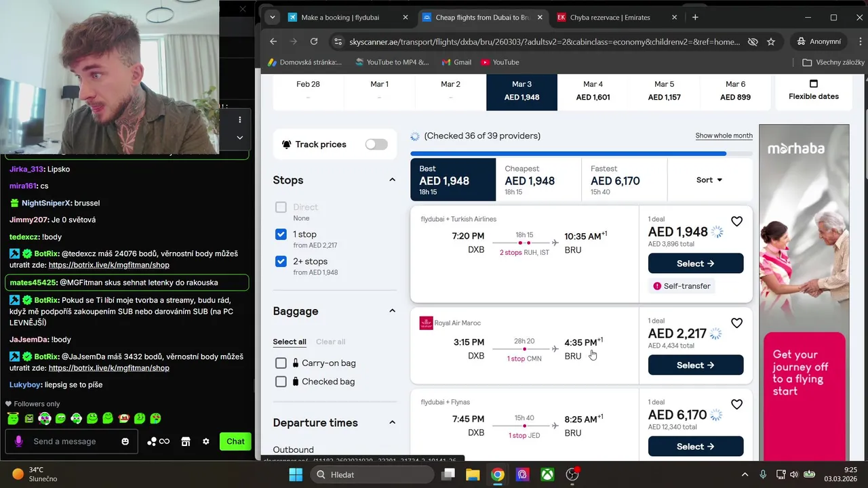Viewport: 868px width, 488px height.
Task: Choose the Fastest AED 6,170 sort tab
Action: (624, 180)
